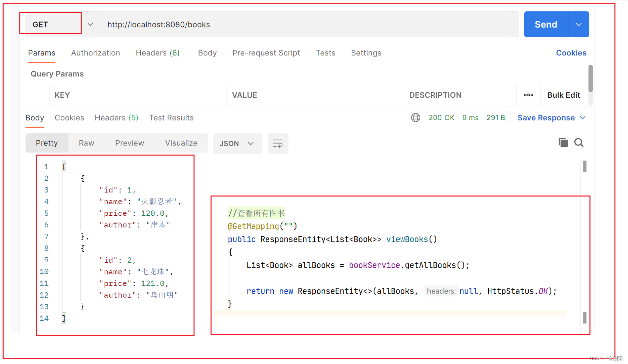
Task: Toggle line wrap icon
Action: click(x=278, y=144)
